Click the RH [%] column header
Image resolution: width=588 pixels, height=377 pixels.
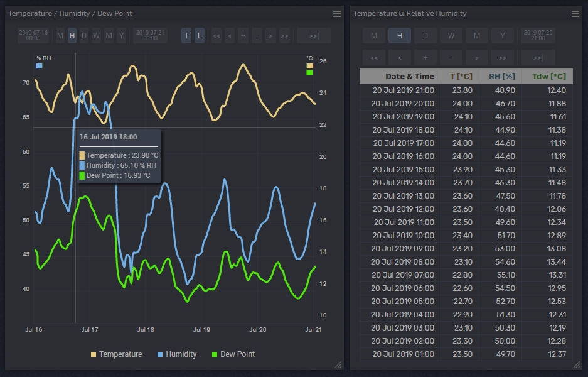click(501, 76)
